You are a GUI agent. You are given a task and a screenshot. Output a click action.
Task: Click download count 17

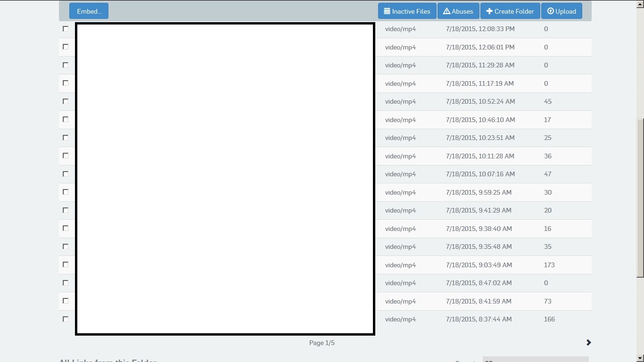tap(547, 120)
